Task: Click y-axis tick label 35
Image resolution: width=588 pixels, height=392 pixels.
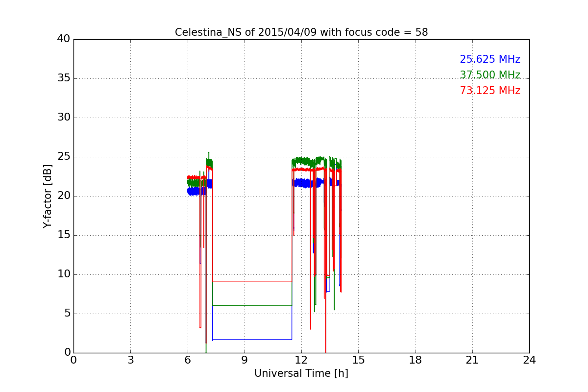Action: (64, 78)
